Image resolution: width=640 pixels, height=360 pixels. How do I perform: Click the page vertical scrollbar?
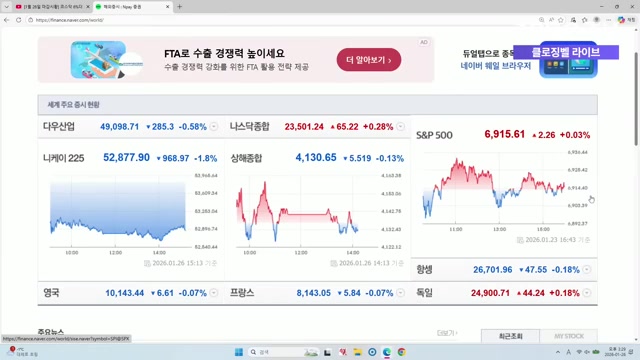point(636,98)
